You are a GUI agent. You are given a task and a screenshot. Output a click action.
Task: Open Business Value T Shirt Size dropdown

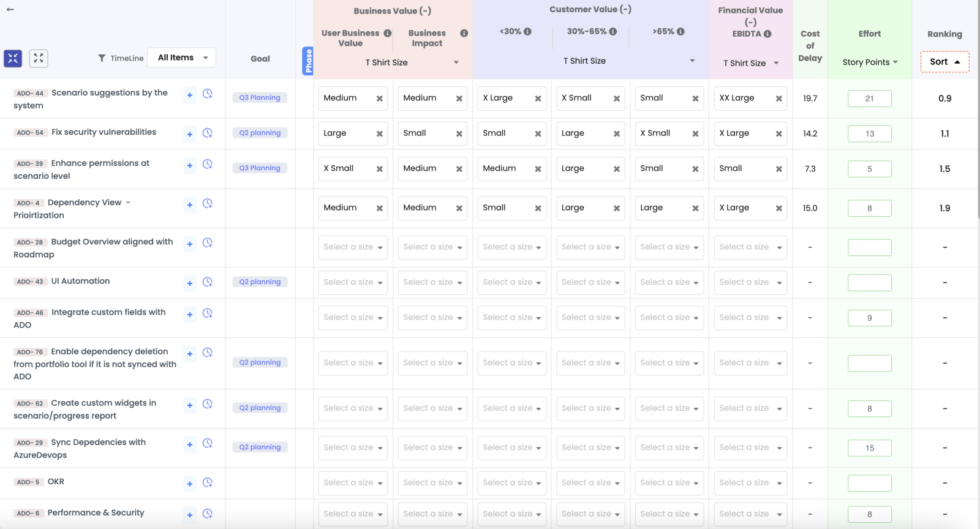412,62
